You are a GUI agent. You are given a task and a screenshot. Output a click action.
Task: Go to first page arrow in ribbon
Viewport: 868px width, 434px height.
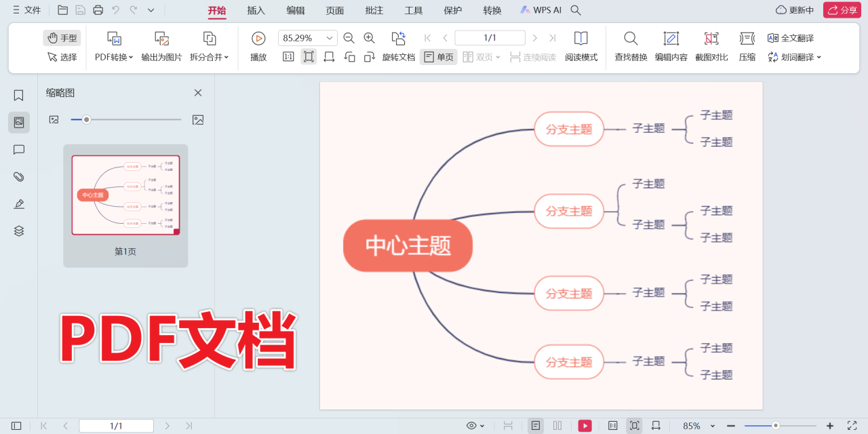click(428, 38)
